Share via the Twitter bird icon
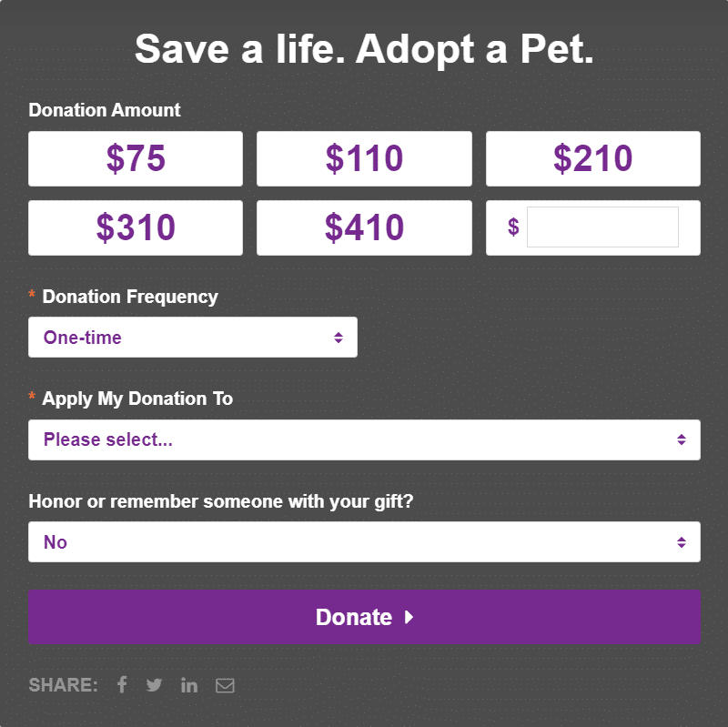Viewport: 728px width, 727px height. point(154,685)
